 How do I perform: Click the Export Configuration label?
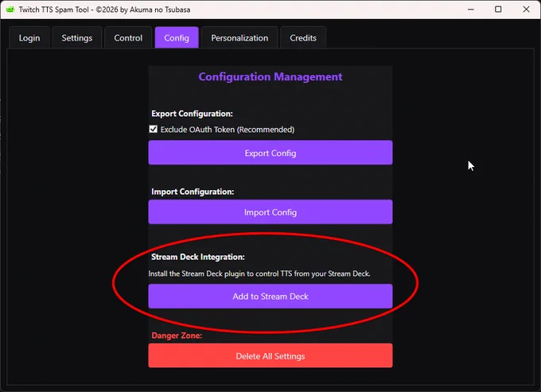193,114
